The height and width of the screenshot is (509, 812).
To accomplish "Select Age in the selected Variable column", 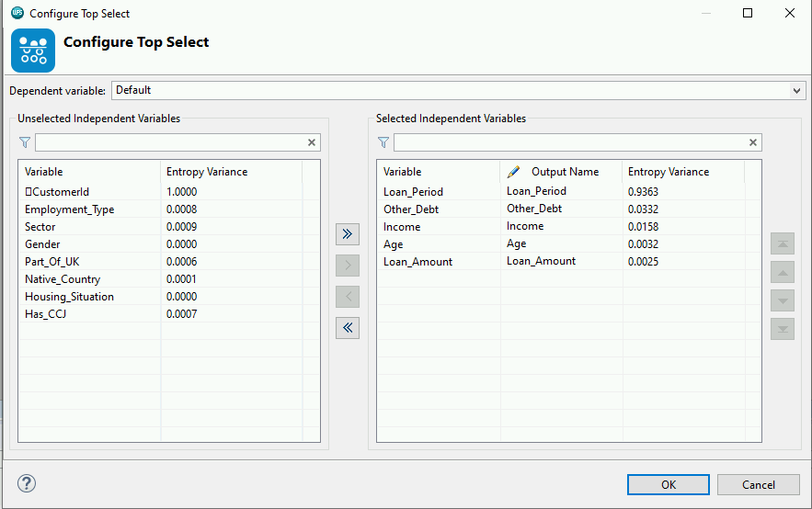I will pyautogui.click(x=393, y=244).
